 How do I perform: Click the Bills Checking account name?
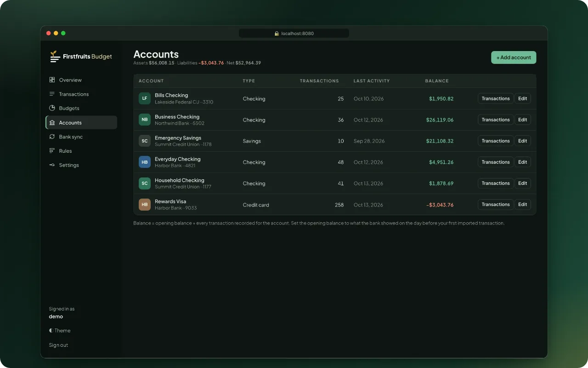tap(171, 95)
